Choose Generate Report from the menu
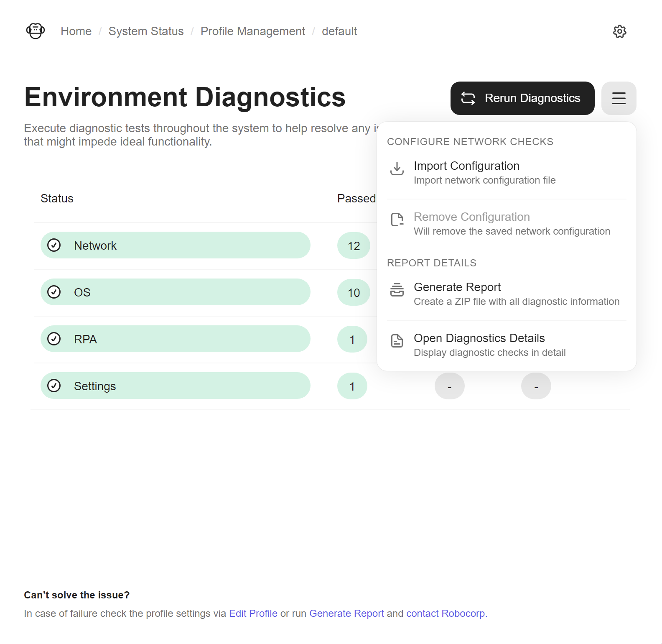This screenshot has height=644, width=662. (x=507, y=294)
